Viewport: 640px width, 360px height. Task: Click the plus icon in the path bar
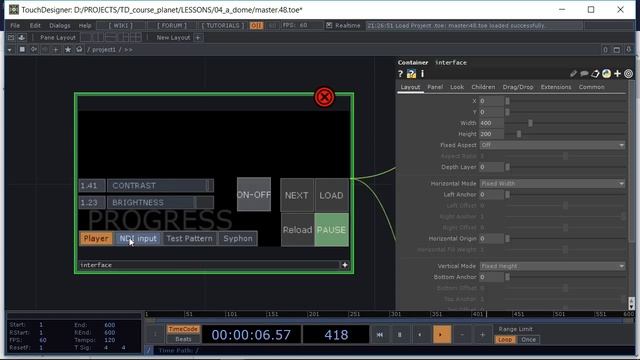[x=56, y=49]
